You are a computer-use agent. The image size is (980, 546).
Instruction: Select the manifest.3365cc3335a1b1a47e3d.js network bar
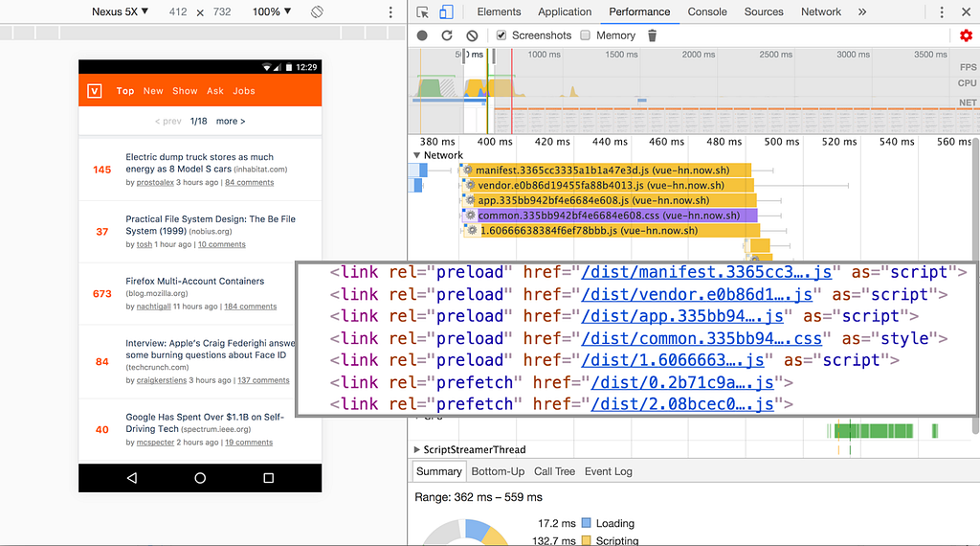pyautogui.click(x=605, y=171)
